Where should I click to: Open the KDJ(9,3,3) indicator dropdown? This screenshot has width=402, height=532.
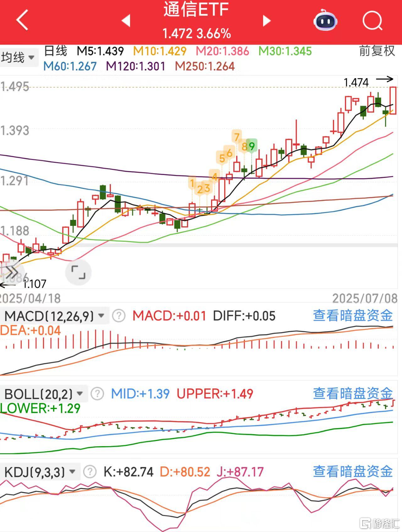coord(40,471)
